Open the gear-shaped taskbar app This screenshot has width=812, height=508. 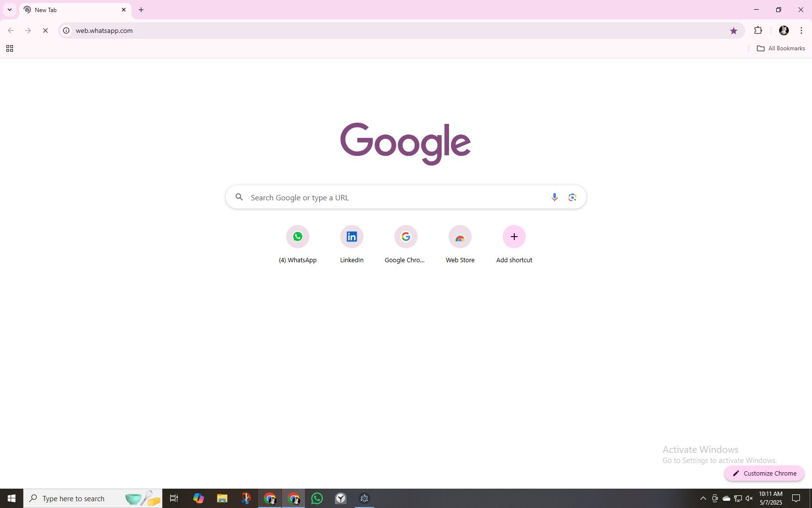[364, 498]
